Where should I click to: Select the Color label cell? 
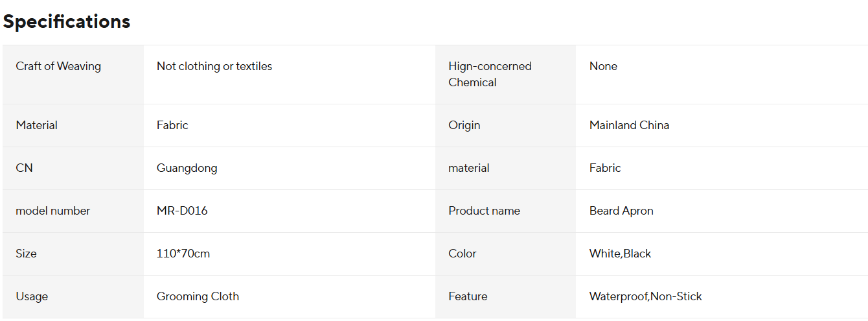(x=463, y=254)
